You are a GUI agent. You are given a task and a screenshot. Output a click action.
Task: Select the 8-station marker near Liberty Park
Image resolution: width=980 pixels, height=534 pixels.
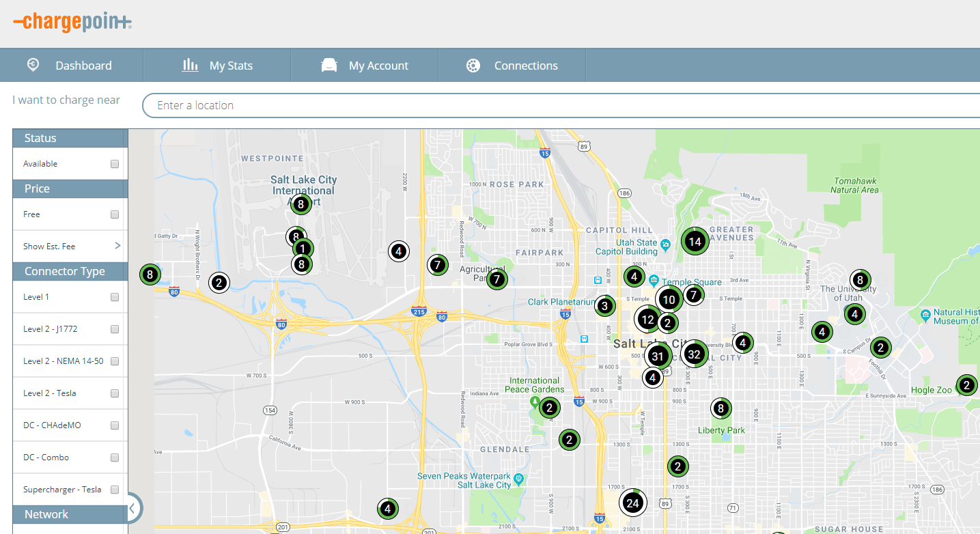point(720,409)
